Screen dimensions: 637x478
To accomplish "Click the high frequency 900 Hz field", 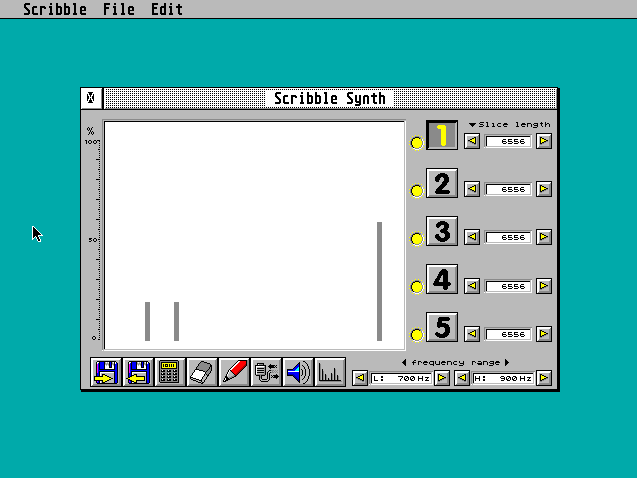I will pyautogui.click(x=503, y=378).
